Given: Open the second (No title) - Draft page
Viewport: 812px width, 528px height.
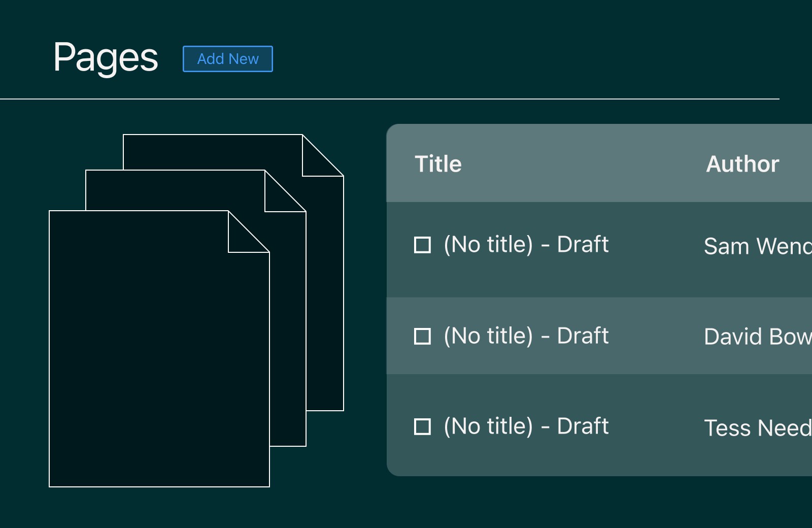Looking at the screenshot, I should [526, 336].
